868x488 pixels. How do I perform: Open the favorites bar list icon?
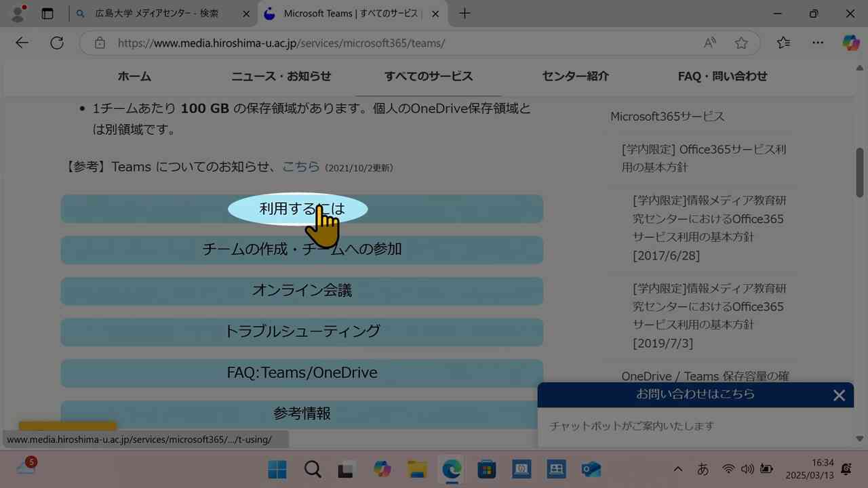(x=783, y=43)
